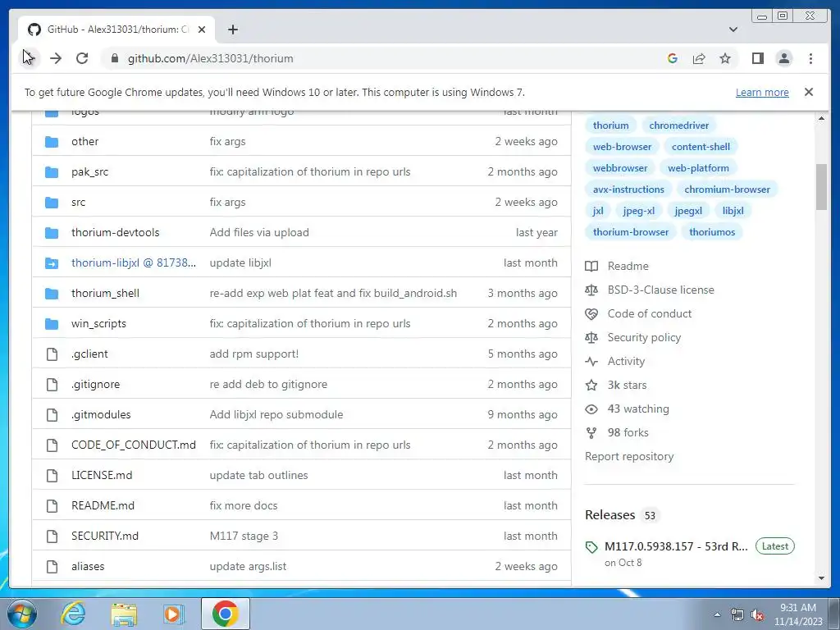Viewport: 840px width, 630px height.
Task: Open README.md file
Action: pos(103,505)
